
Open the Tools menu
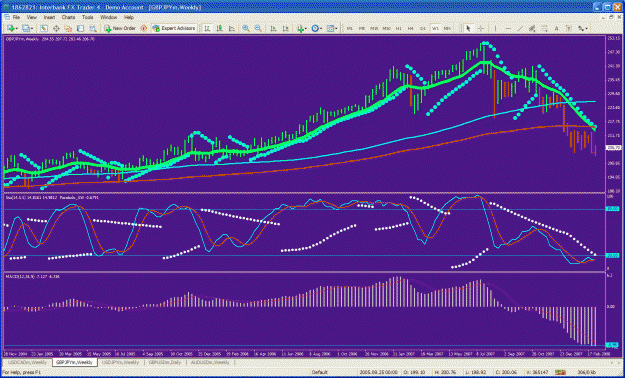(x=88, y=18)
